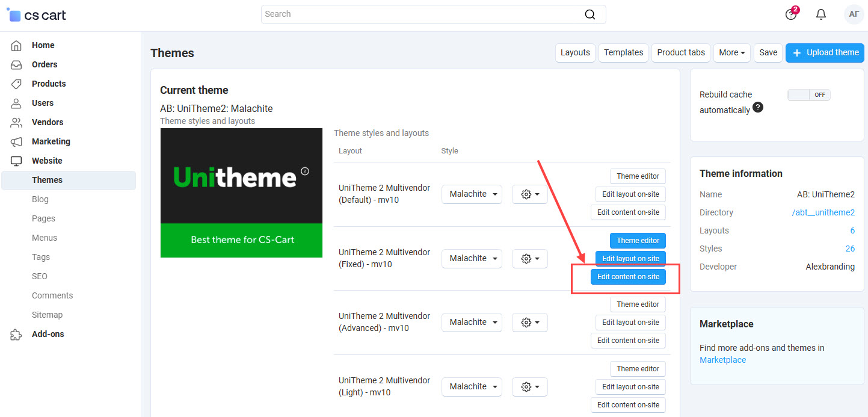Open Tags in Website submenu
The width and height of the screenshot is (868, 417).
(41, 257)
